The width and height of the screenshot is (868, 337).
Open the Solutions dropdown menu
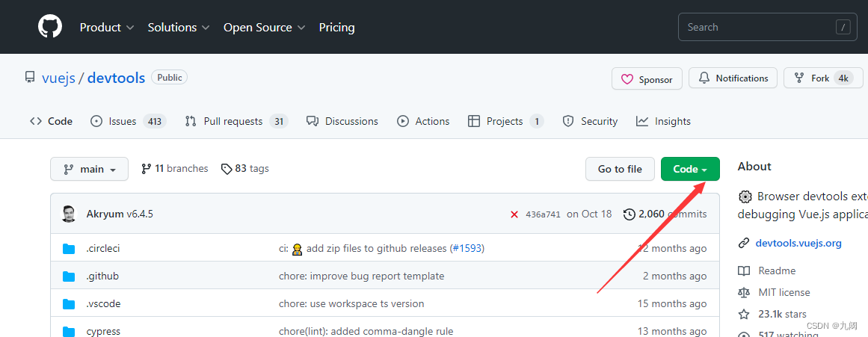pos(178,27)
